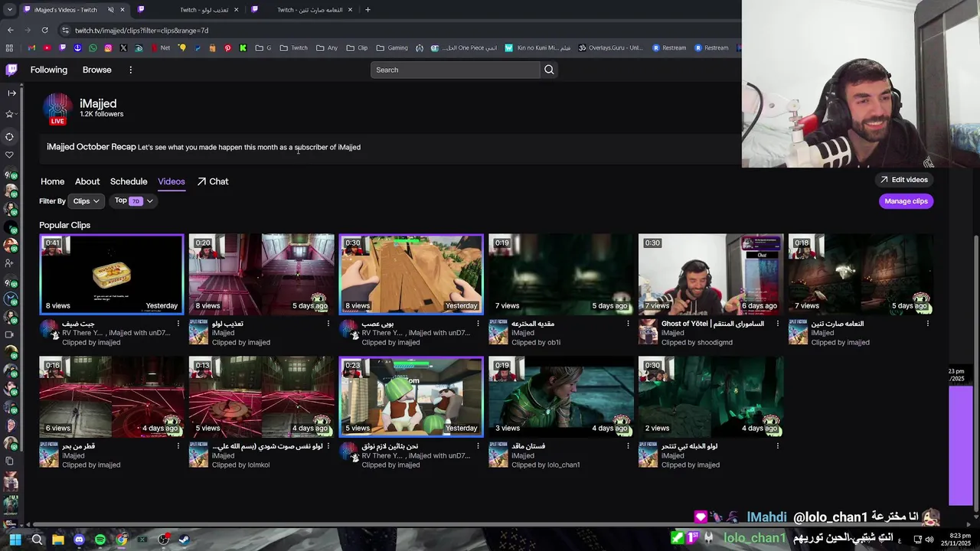Open the X bookmark icon
980x551 pixels.
click(x=123, y=47)
